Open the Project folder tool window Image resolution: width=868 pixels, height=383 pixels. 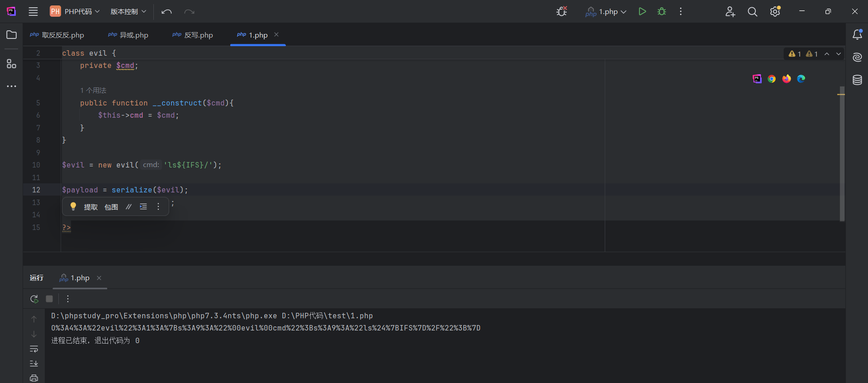coord(12,35)
